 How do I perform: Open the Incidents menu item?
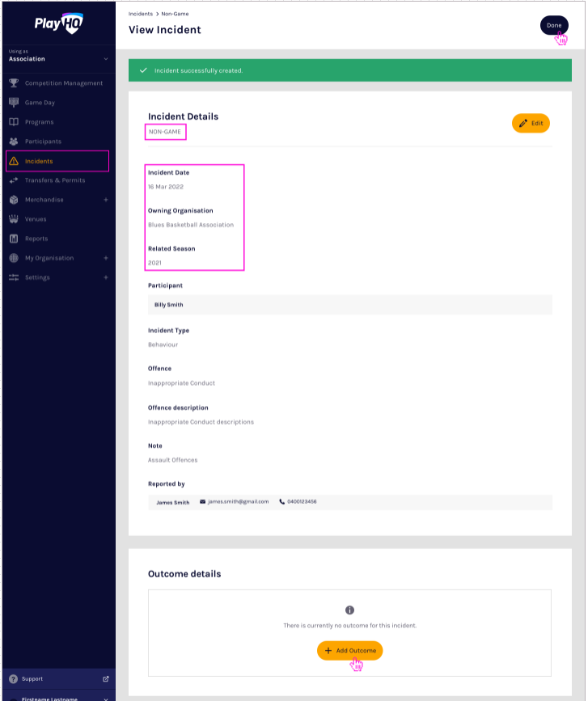coord(39,161)
